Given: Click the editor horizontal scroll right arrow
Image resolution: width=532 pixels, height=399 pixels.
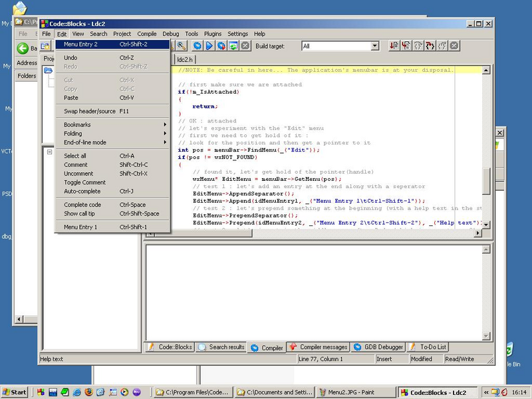Looking at the screenshot, I should pyautogui.click(x=477, y=233).
